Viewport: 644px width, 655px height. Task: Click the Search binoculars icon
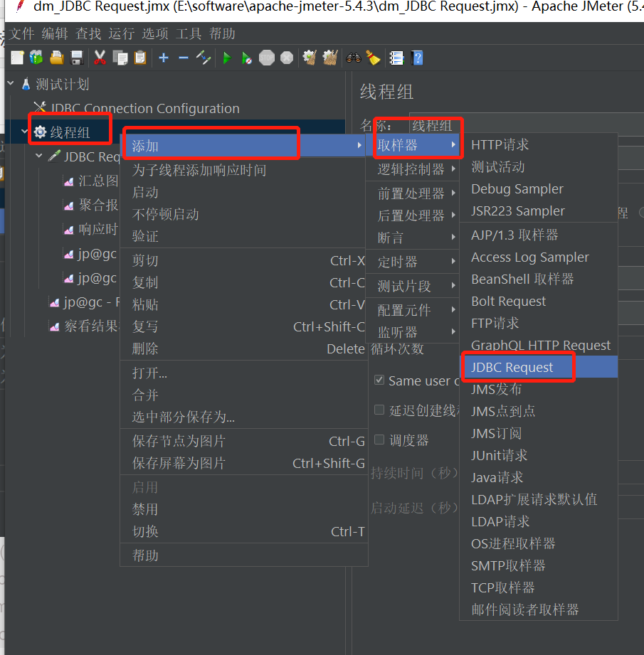(x=354, y=58)
